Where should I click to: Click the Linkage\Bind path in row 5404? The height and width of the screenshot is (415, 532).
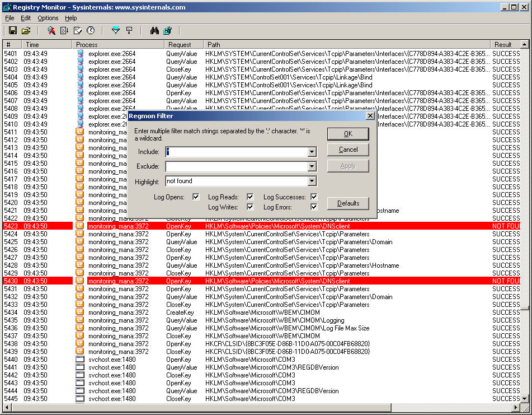click(289, 77)
